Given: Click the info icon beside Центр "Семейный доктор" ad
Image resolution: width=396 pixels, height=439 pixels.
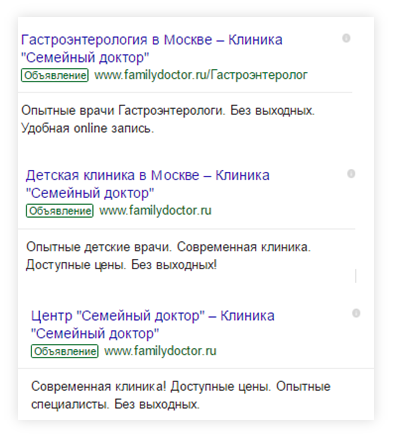Looking at the screenshot, I should point(356,313).
